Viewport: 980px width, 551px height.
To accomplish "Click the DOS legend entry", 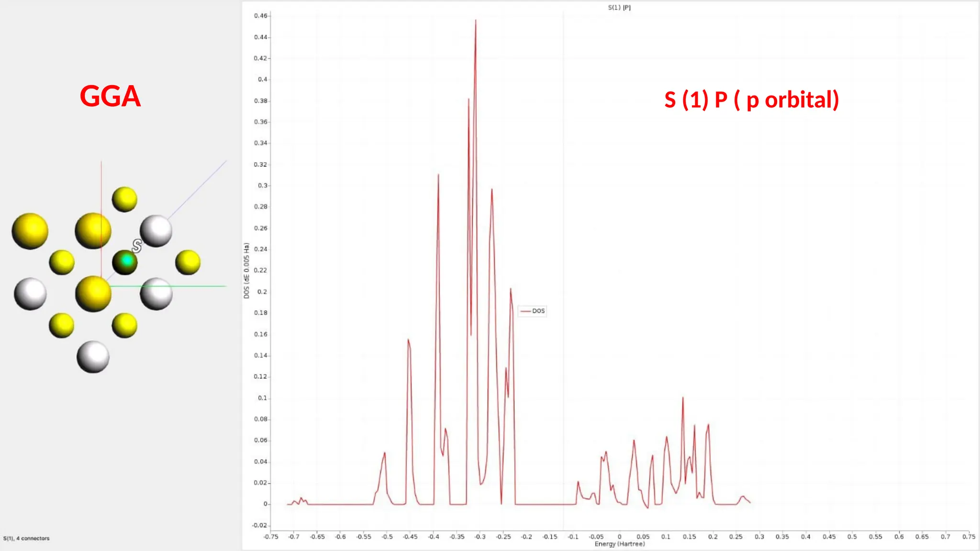I will pos(533,311).
